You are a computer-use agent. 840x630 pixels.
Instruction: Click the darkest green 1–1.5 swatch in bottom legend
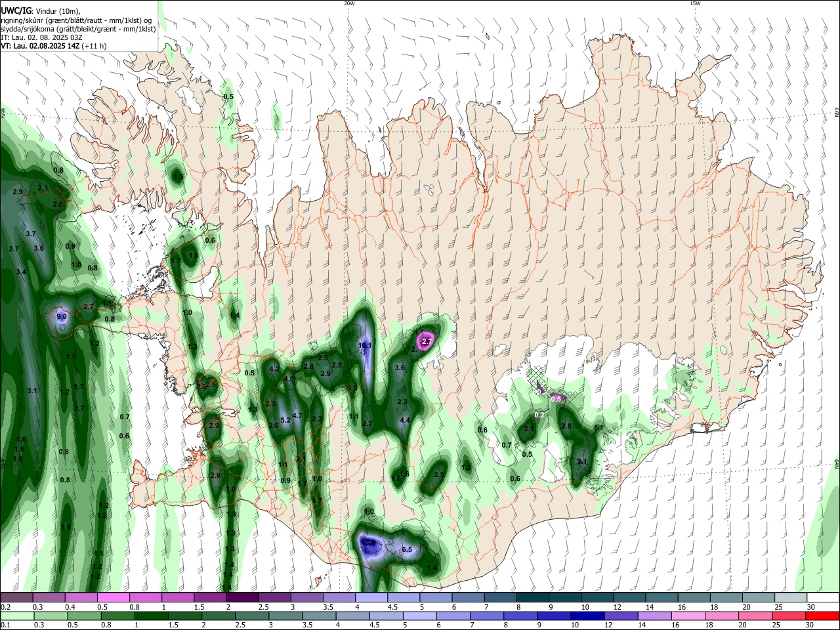click(x=152, y=616)
